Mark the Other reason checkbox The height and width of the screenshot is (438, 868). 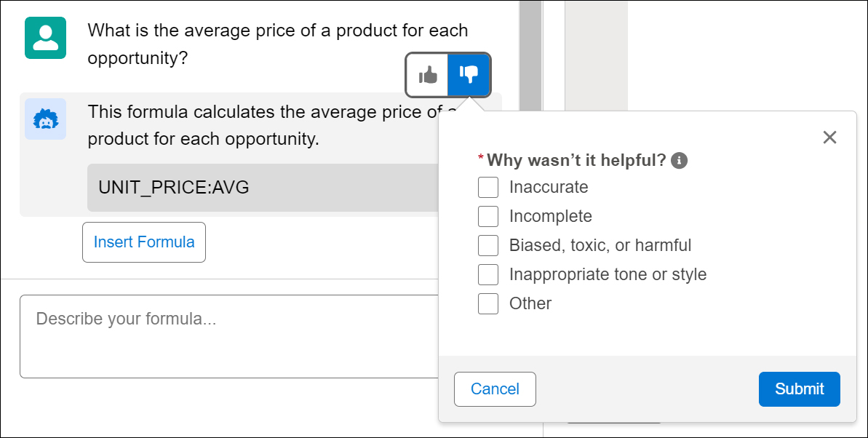coord(488,303)
